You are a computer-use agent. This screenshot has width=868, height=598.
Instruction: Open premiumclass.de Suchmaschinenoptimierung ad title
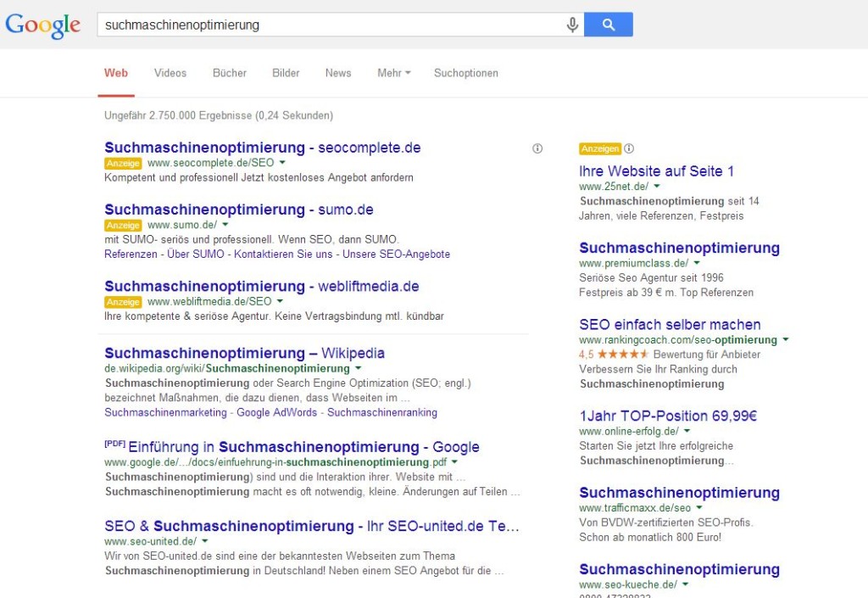point(679,248)
